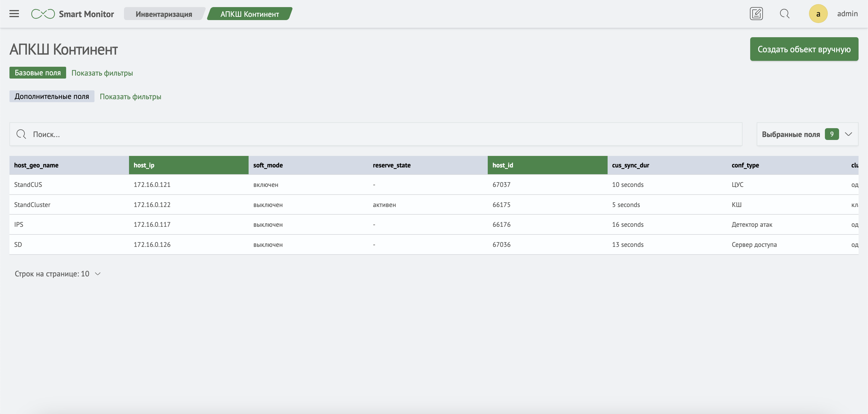
Task: Go to Инвентаризация breadcrumb tab
Action: [x=164, y=14]
